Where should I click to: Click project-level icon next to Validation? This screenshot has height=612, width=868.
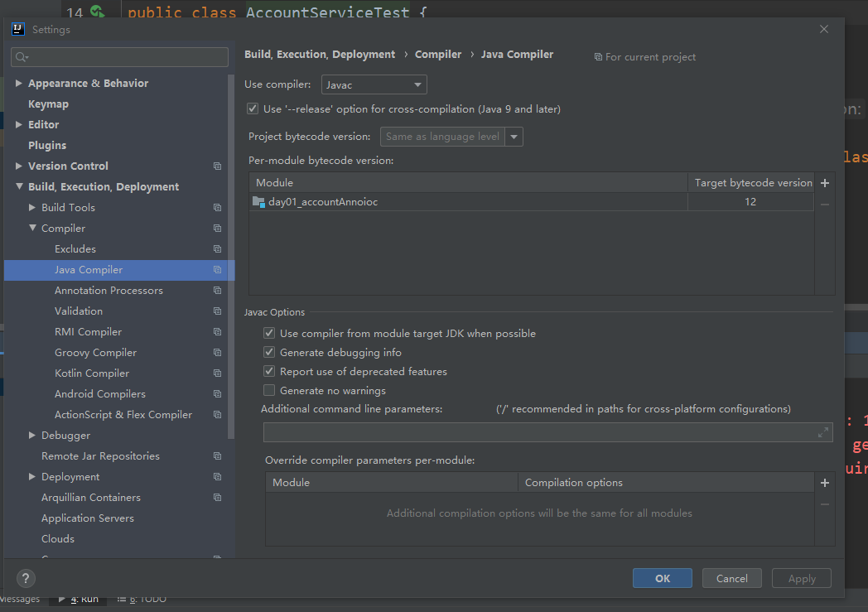point(218,311)
